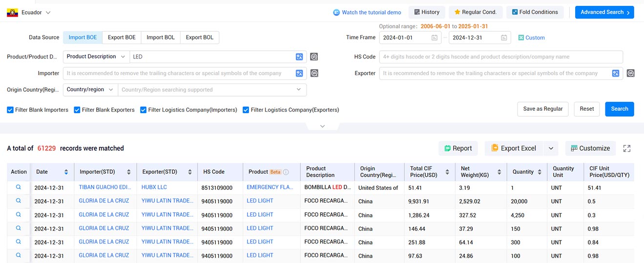The height and width of the screenshot is (263, 644).
Task: Click the Product Beta info icon
Action: coord(286,172)
